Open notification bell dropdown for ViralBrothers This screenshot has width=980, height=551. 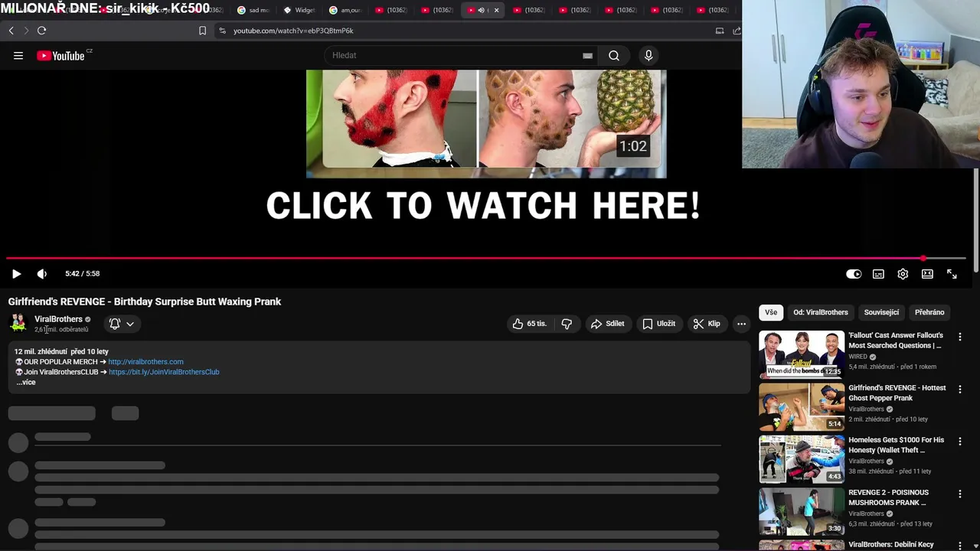coord(122,324)
